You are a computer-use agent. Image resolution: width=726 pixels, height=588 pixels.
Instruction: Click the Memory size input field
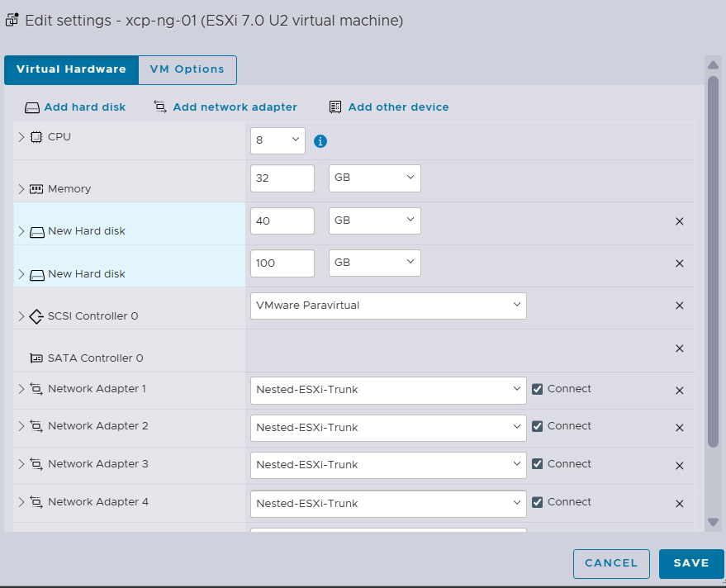click(x=282, y=178)
